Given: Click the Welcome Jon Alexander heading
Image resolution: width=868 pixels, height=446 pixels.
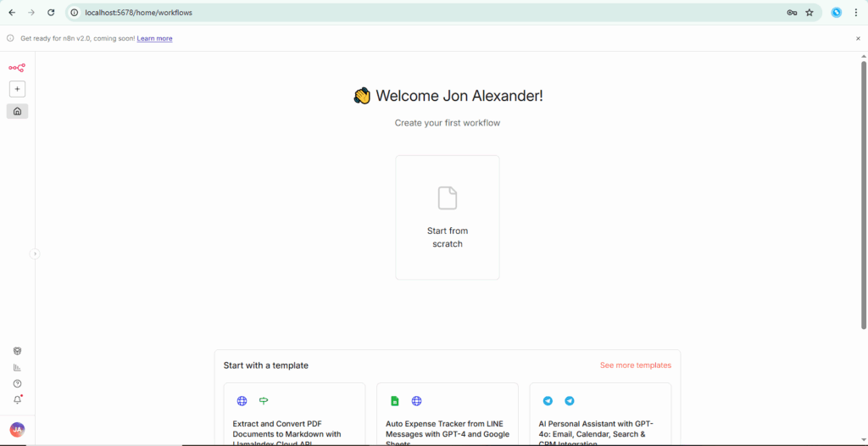Looking at the screenshot, I should [448, 96].
